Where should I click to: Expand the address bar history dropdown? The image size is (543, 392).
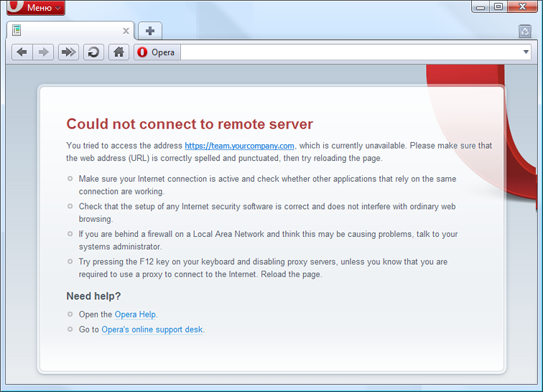point(526,52)
